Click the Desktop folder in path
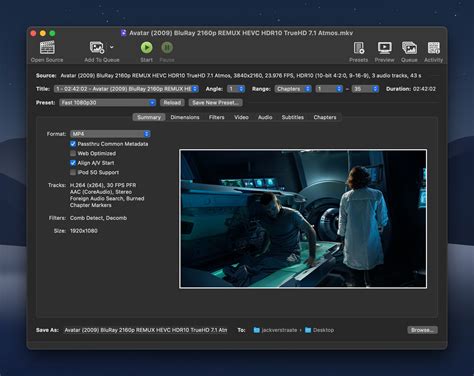This screenshot has width=474, height=376. 319,330
